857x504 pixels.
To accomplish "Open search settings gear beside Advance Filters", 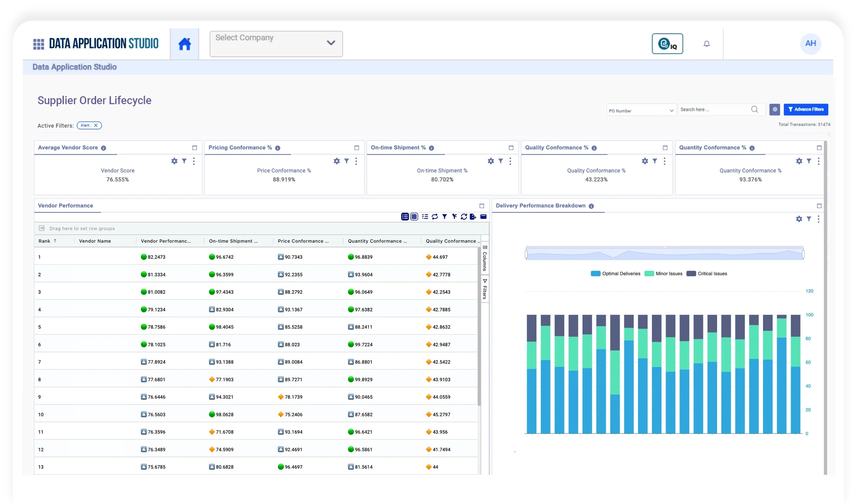I will click(775, 109).
